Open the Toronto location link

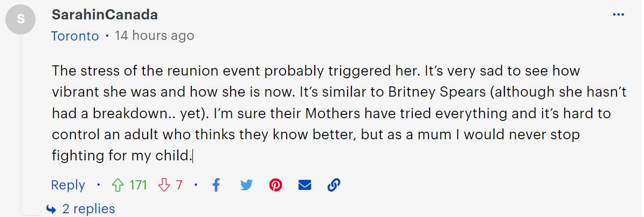coord(75,36)
